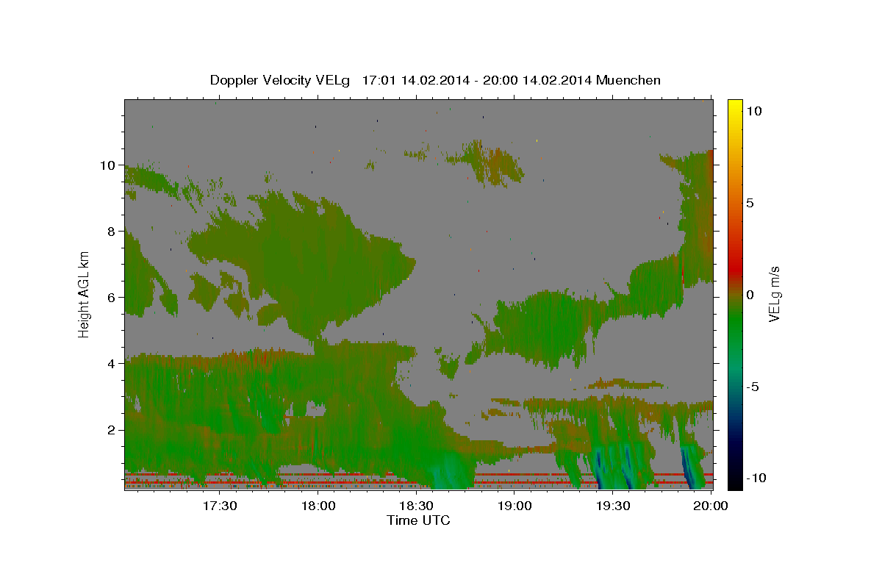Click the 'Time UTC' axis label

(x=418, y=520)
